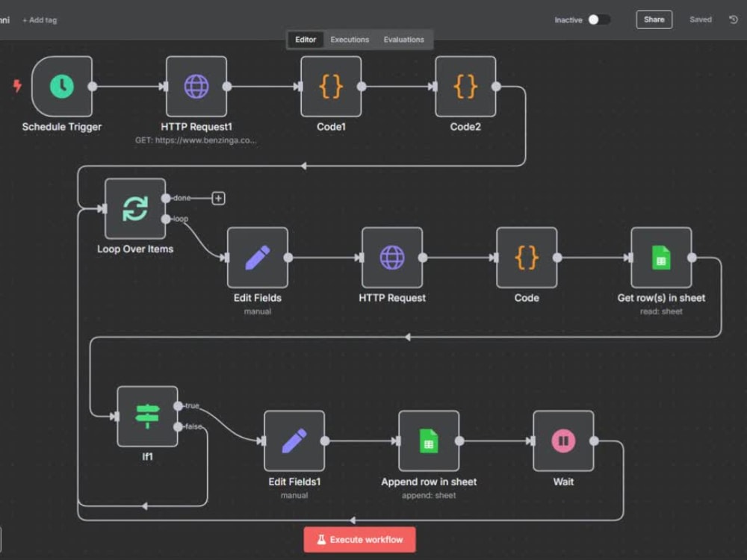747x560 pixels.
Task: Click the true output connector of If1
Action: [179, 405]
